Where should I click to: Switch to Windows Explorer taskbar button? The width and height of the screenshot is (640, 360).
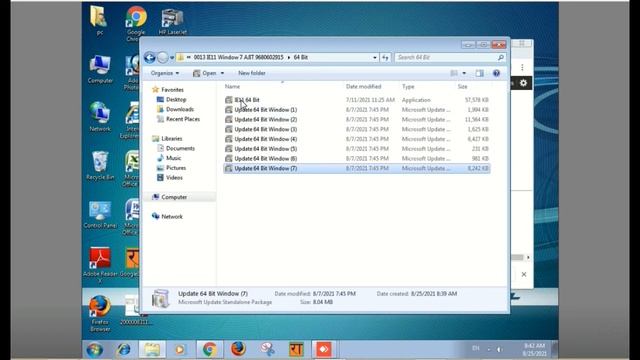(152, 350)
